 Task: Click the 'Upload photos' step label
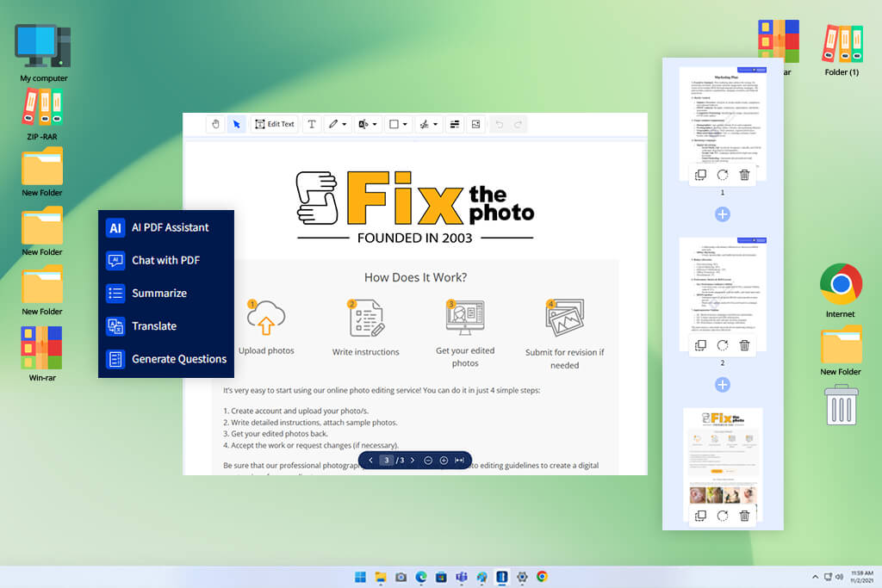(266, 350)
